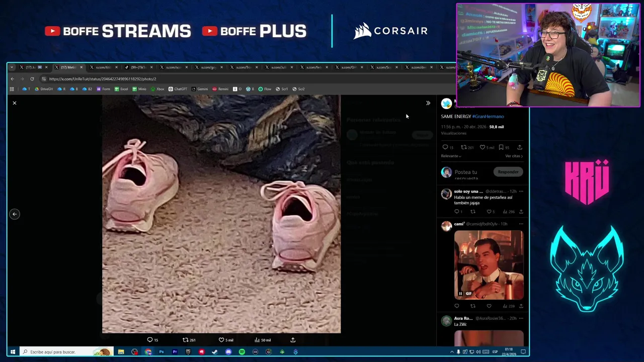The image size is (644, 362).
Task: Open the DriveGH bookmark
Action: [x=44, y=89]
